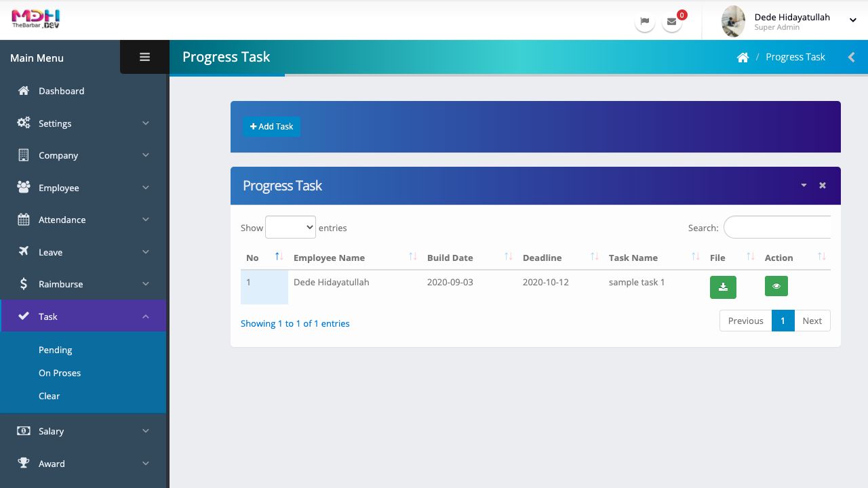Toggle the sidebar hamburger menu
The width and height of the screenshot is (868, 488).
click(144, 58)
